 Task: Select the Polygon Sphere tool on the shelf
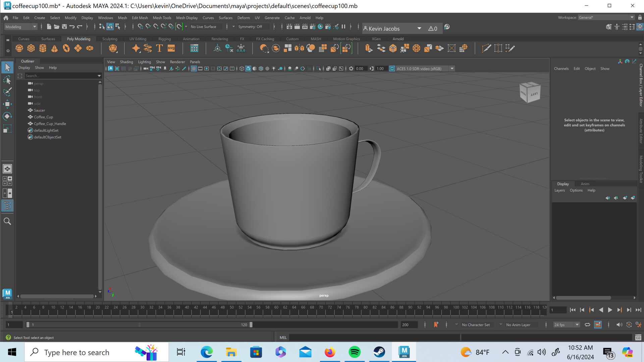click(19, 48)
